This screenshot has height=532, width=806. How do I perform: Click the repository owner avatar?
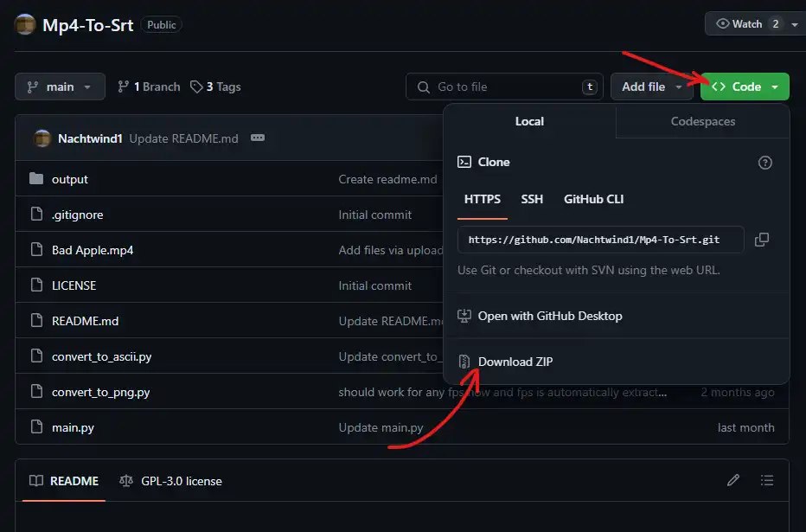[25, 25]
